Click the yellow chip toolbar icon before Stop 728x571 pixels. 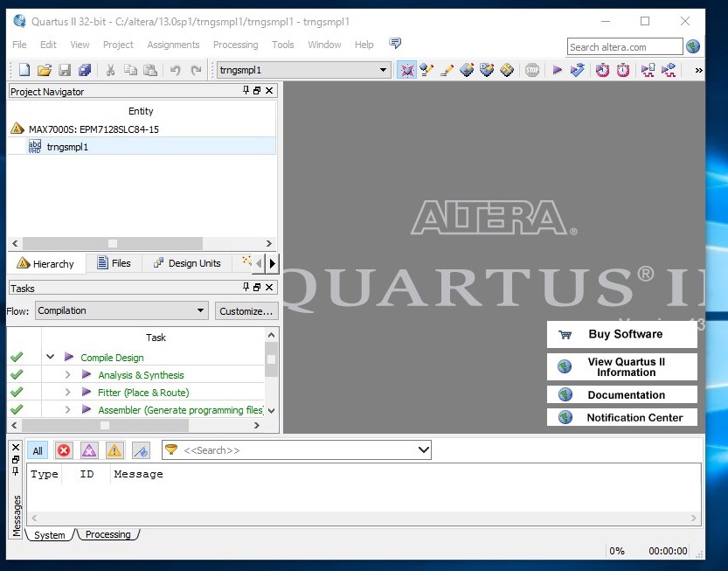507,70
